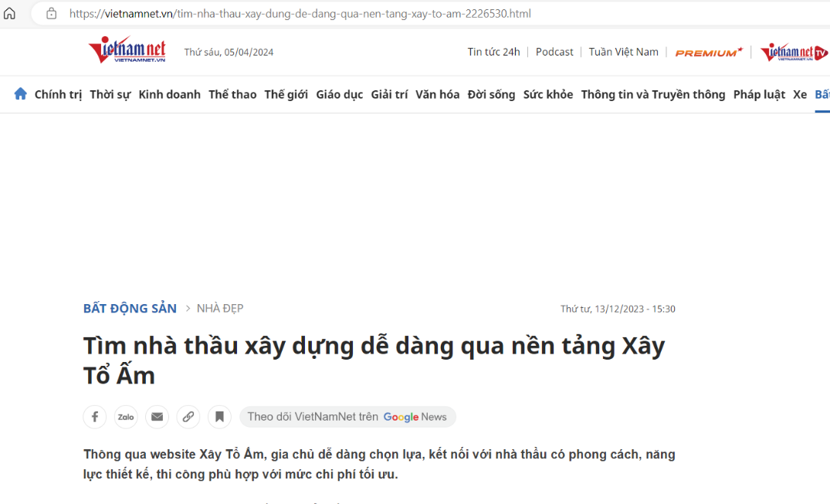Open Thông tin và Truyền thông section
Image resolution: width=830 pixels, height=504 pixels.
tap(653, 94)
